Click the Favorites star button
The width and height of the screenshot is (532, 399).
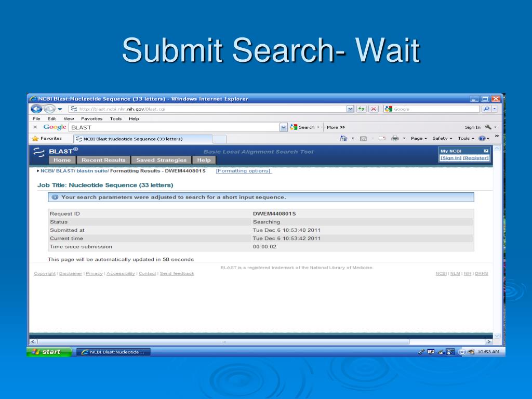[x=47, y=138]
